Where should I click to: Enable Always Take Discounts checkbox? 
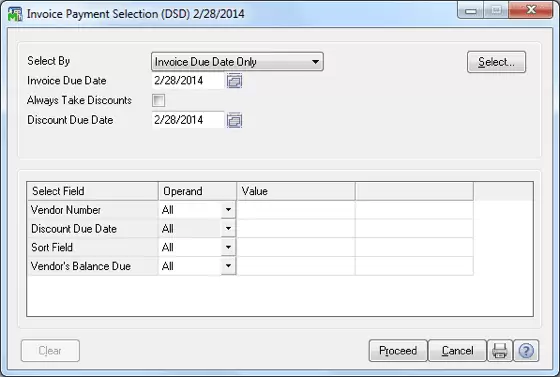click(158, 100)
